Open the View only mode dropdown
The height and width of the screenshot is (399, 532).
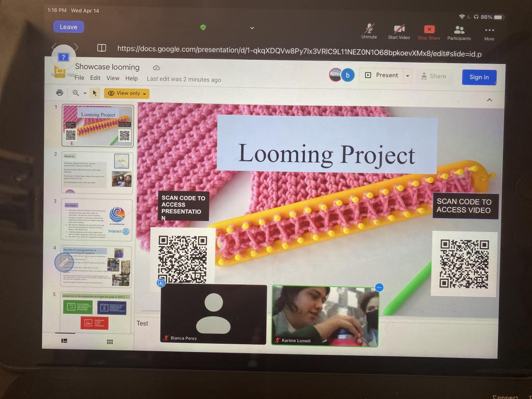point(127,94)
